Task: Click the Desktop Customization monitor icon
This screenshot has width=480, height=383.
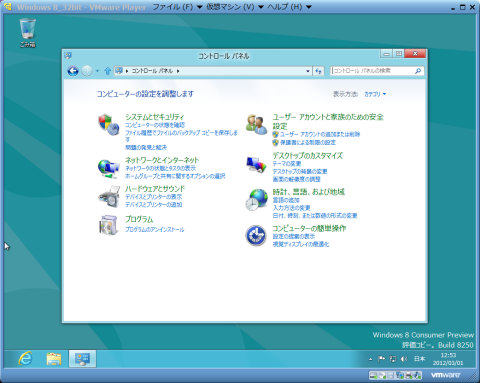Action: pyautogui.click(x=256, y=165)
